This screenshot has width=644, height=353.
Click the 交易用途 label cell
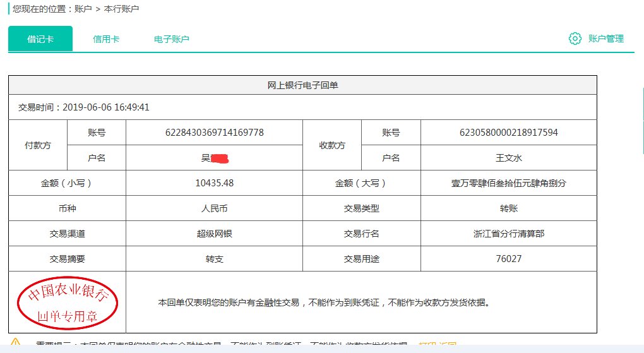pyautogui.click(x=362, y=259)
